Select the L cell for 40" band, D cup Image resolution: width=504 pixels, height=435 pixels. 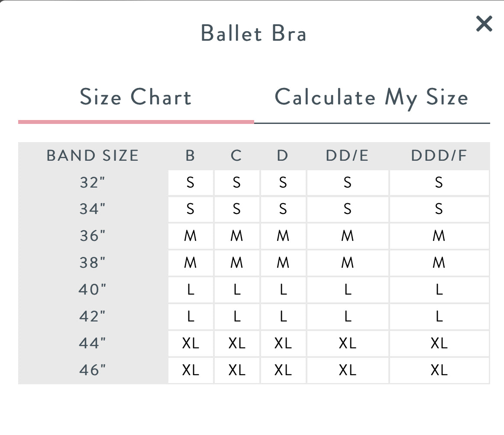click(283, 290)
